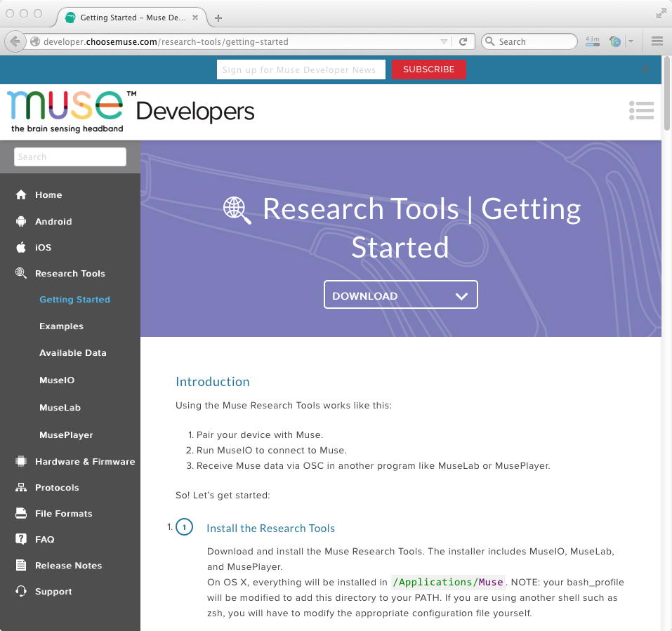Open the Support page
This screenshot has height=631, width=672.
point(53,592)
